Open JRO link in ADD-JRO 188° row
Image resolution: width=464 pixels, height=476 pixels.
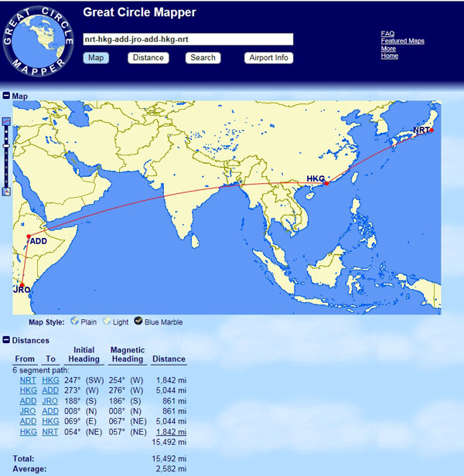tap(49, 401)
